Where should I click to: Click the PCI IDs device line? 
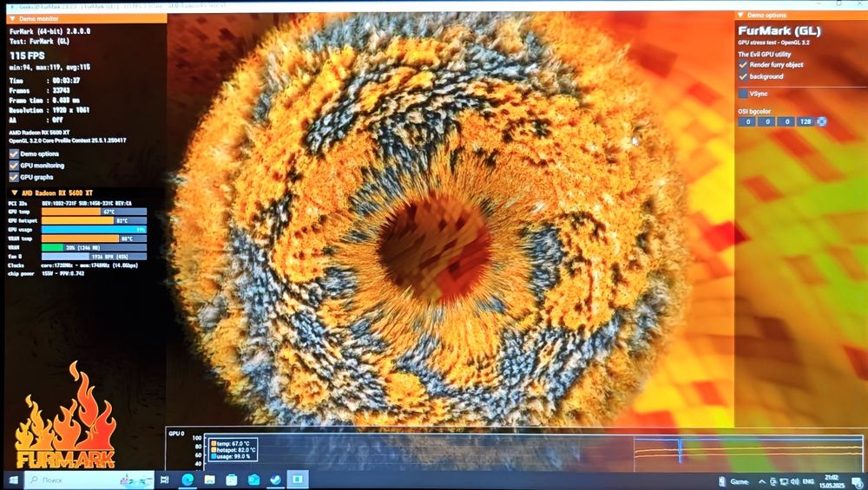pos(69,204)
